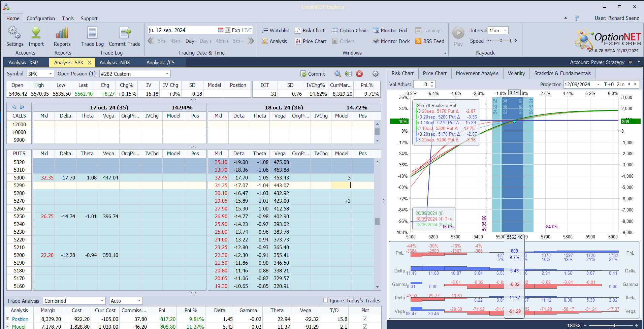The height and width of the screenshot is (329, 644).
Task: Step back with Day- button
Action: [x=191, y=41]
